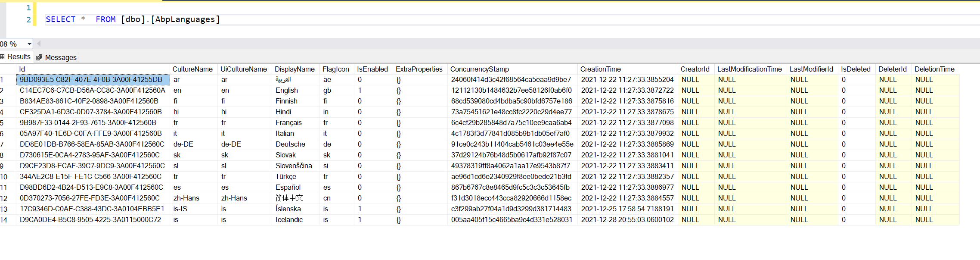Image resolution: width=980 pixels, height=260 pixels.
Task: Select the CultureName column header
Action: [192, 69]
